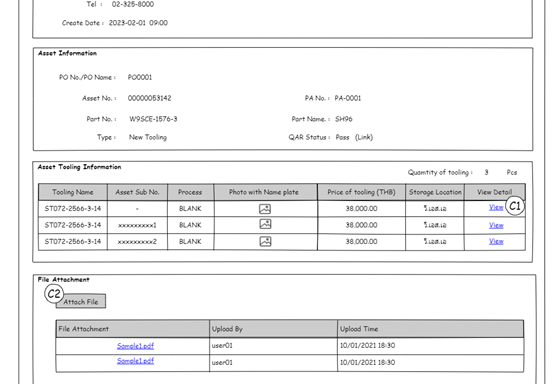Image resolution: width=556 pixels, height=384 pixels.
Task: Select Storage Location column header
Action: (x=435, y=192)
